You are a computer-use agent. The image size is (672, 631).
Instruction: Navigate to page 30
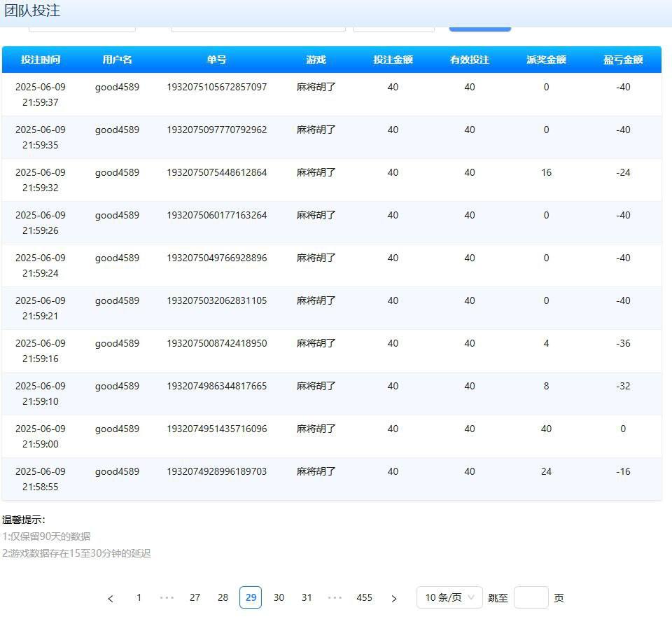[279, 597]
